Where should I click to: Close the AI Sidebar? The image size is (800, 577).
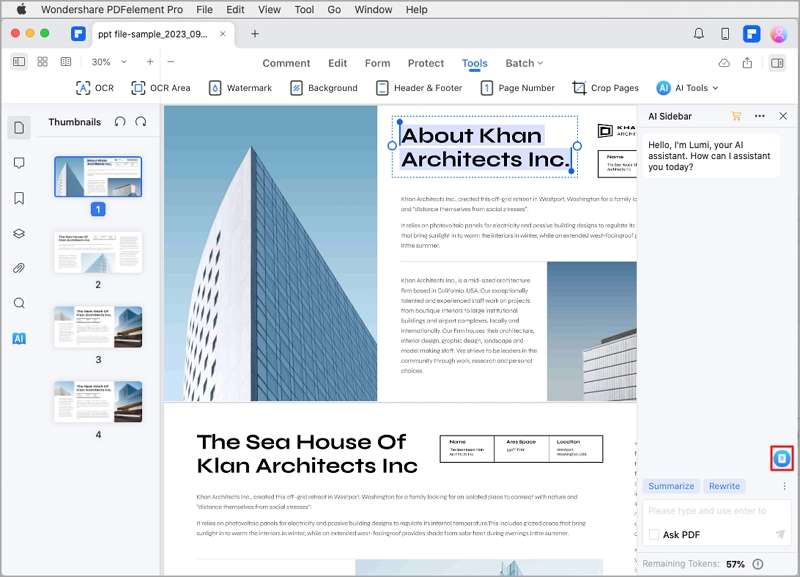783,116
